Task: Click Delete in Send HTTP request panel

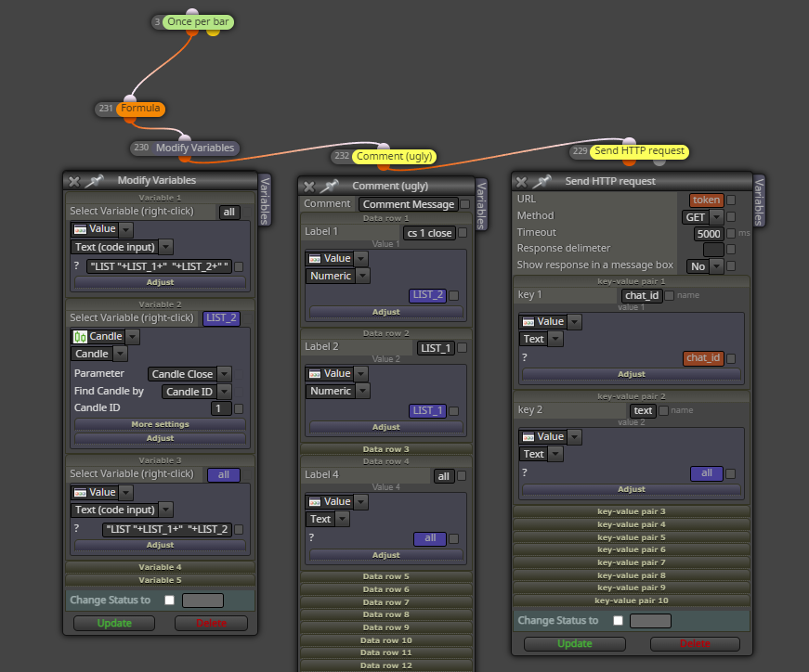Action: 695,643
